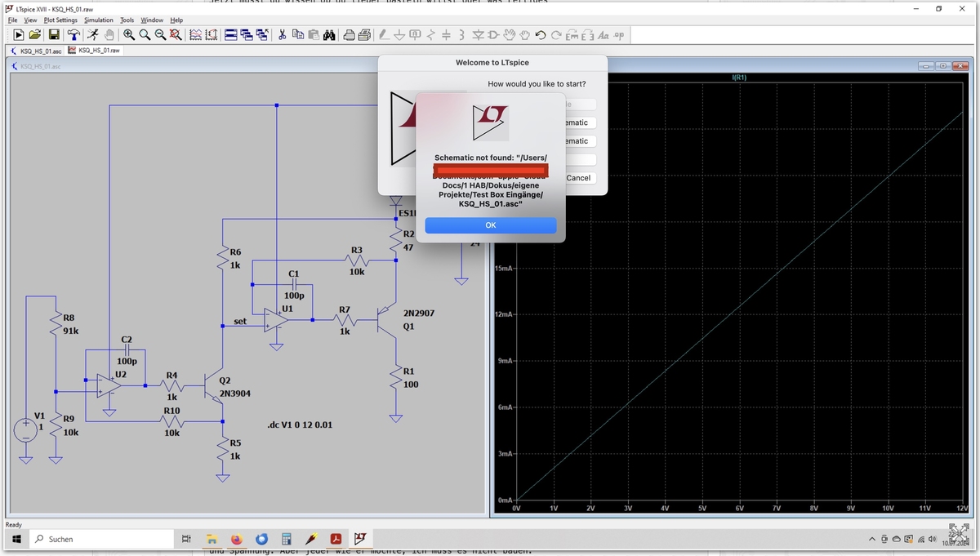This screenshot has width=980, height=556.
Task: Select transistor Q2 2N3904 label
Action: click(235, 387)
